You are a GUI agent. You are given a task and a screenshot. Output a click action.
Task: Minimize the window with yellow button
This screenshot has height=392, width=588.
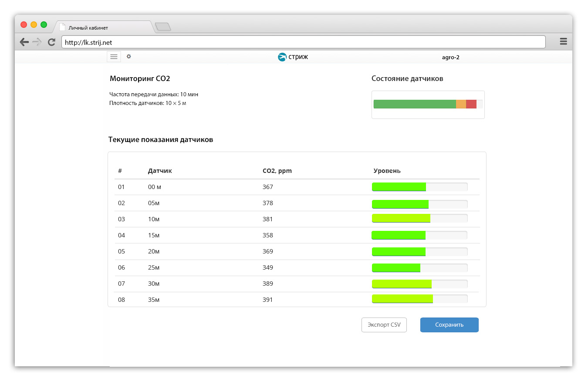coord(34,25)
